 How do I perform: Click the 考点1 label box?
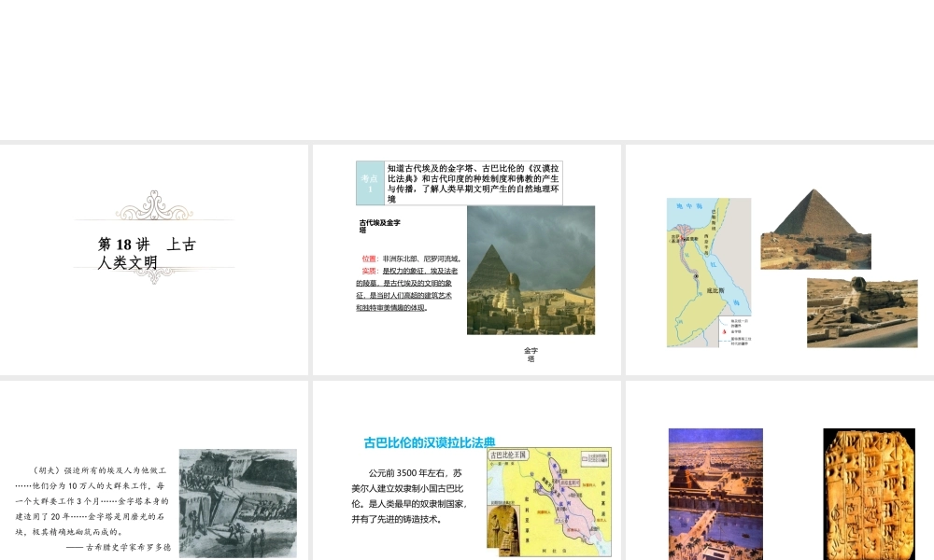tap(370, 183)
